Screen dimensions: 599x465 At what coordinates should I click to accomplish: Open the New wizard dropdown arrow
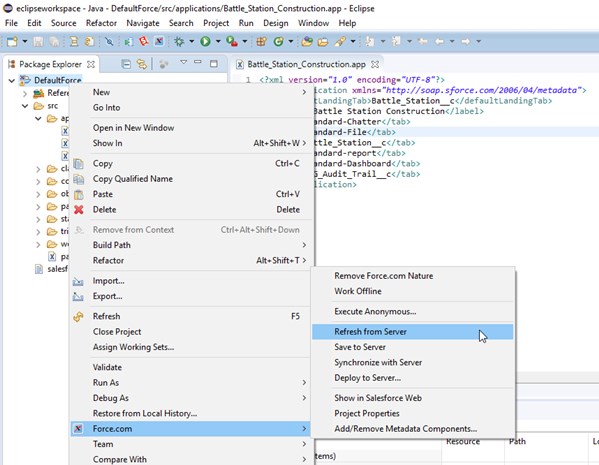[x=25, y=41]
